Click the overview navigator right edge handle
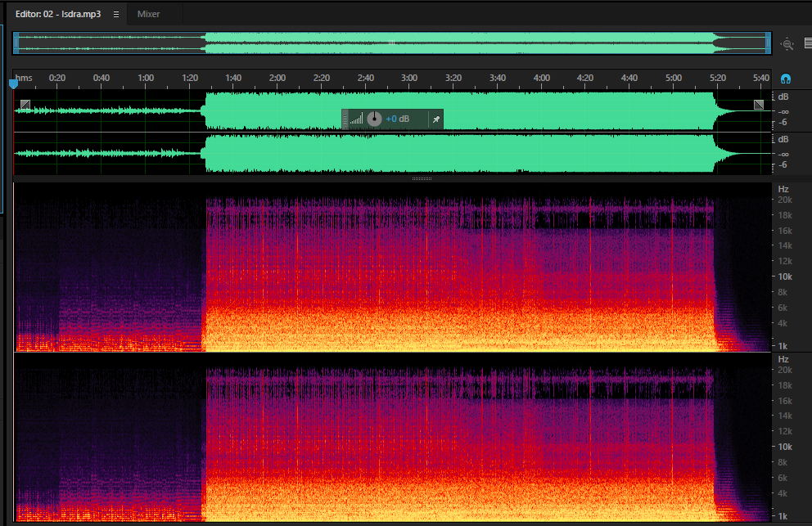812x526 pixels. (x=768, y=43)
